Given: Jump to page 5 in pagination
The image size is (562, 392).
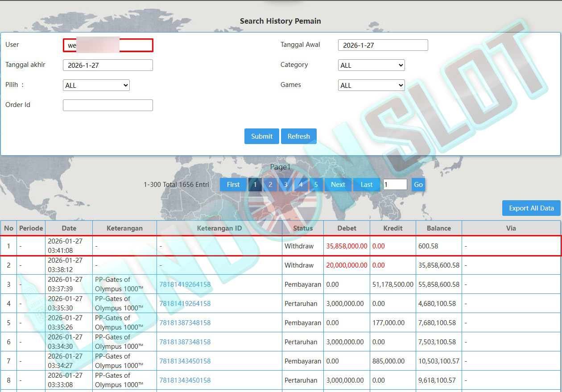Looking at the screenshot, I should point(316,185).
